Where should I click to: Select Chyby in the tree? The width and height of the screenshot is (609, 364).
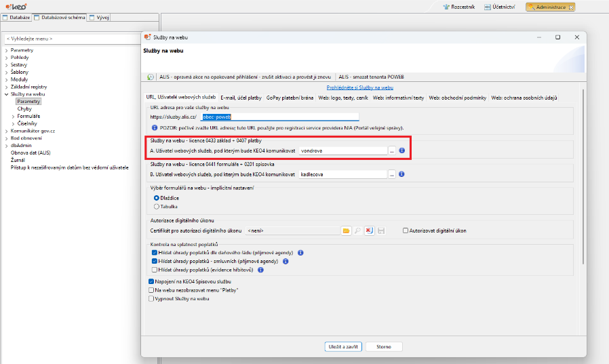pos(24,109)
